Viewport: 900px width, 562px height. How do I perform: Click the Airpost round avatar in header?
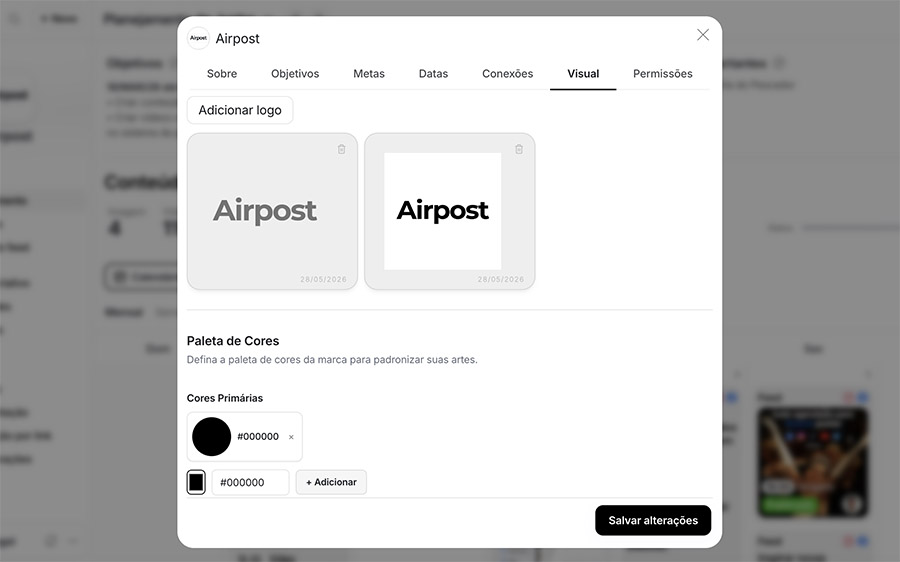[x=199, y=38]
